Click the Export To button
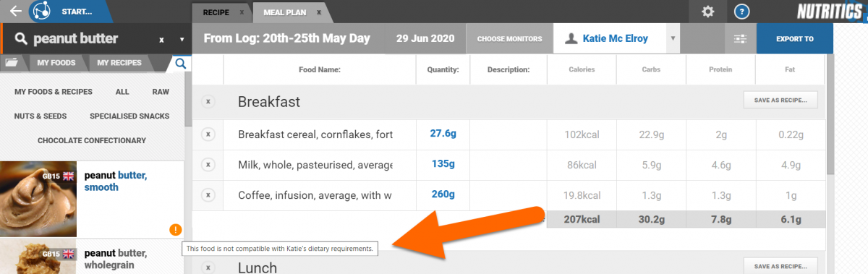Screen dimensions: 868x274 794,39
